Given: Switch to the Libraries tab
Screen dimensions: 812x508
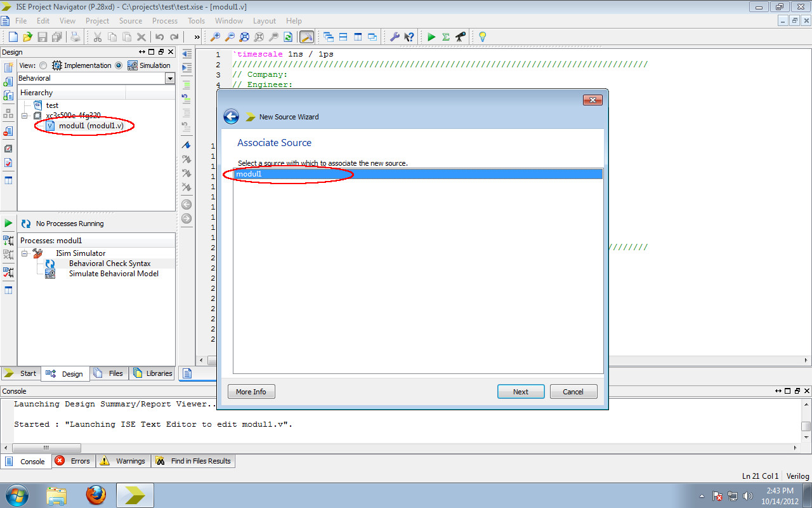Looking at the screenshot, I should click(152, 373).
